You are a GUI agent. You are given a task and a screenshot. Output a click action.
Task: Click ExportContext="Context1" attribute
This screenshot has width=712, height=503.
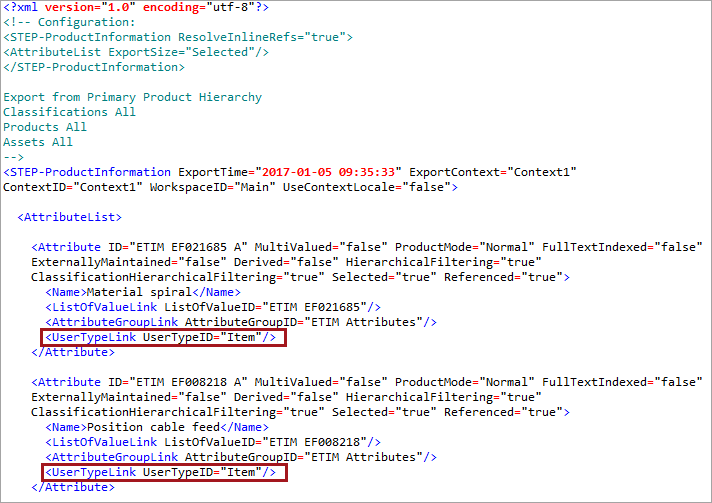493,172
